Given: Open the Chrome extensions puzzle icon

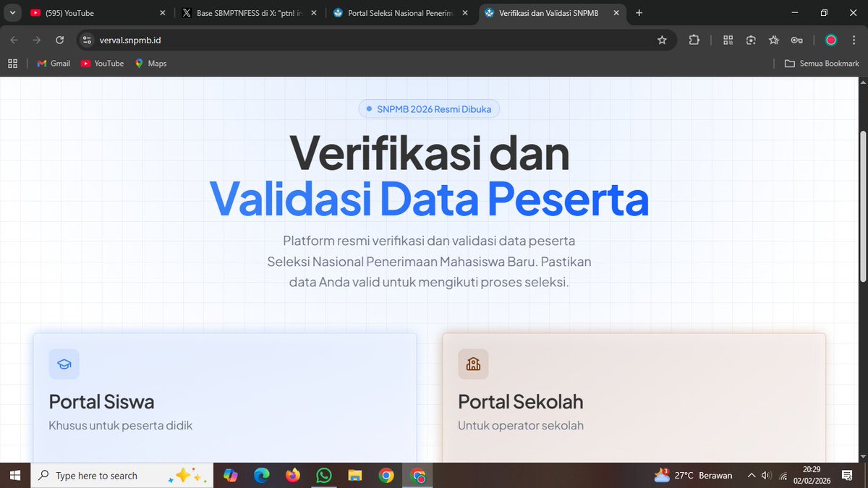Looking at the screenshot, I should [x=694, y=40].
